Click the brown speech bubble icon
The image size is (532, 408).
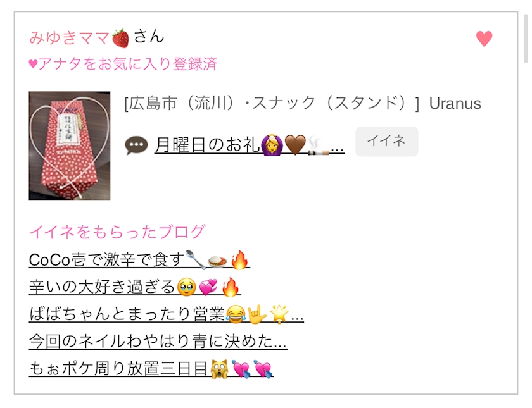(x=136, y=145)
